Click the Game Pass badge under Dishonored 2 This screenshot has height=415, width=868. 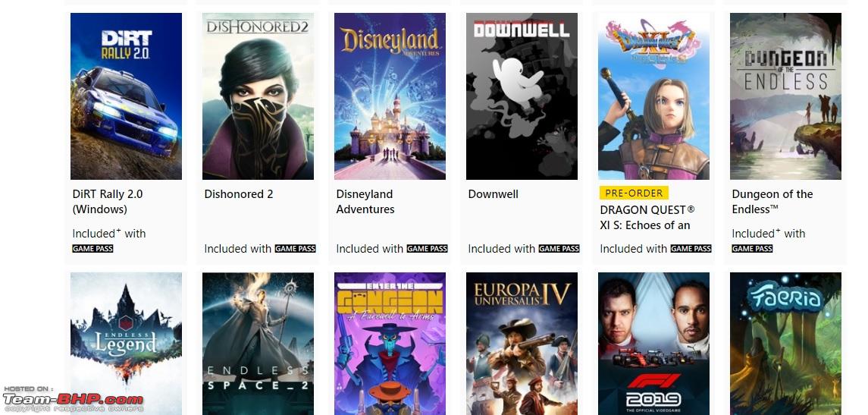pos(295,249)
